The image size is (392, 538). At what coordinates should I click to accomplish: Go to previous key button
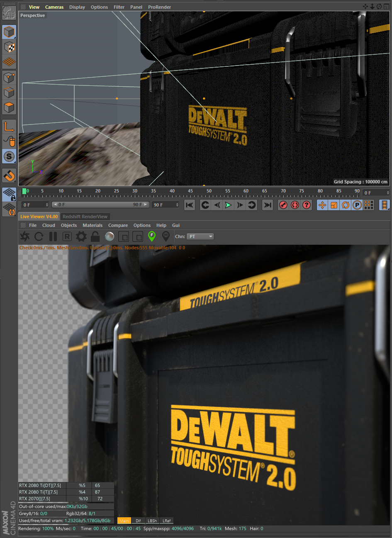click(x=205, y=205)
